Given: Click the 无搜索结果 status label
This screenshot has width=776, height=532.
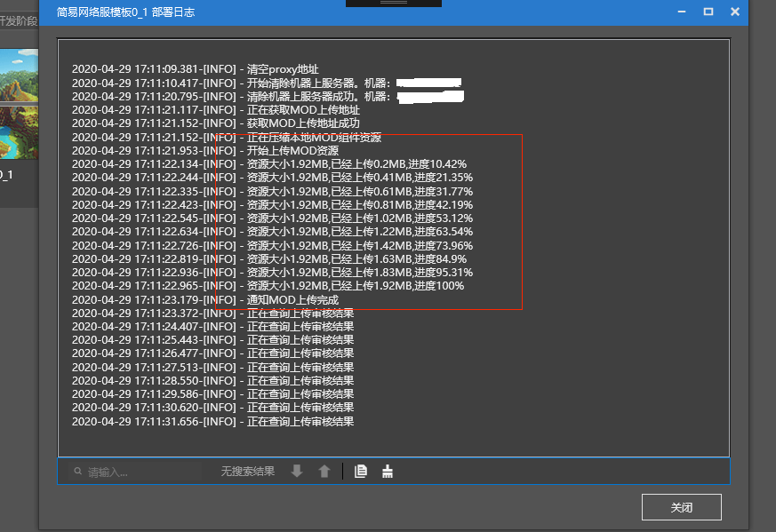Looking at the screenshot, I should click(247, 472).
